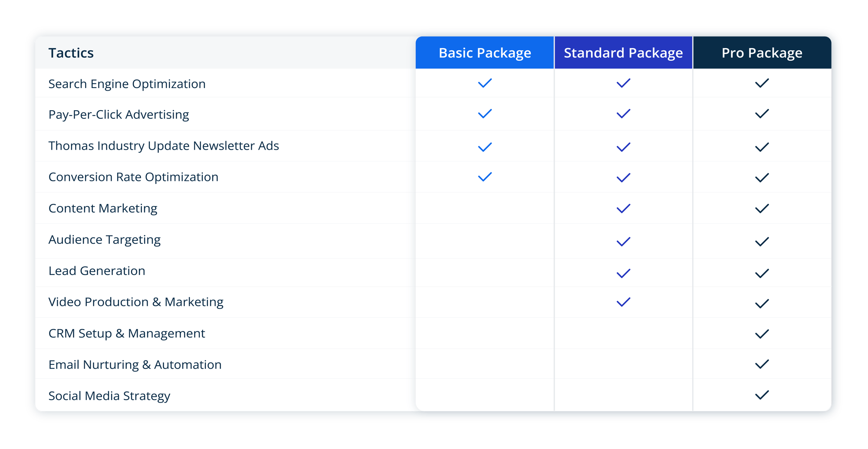
Task: Select the Basic Package column header
Action: (x=484, y=53)
